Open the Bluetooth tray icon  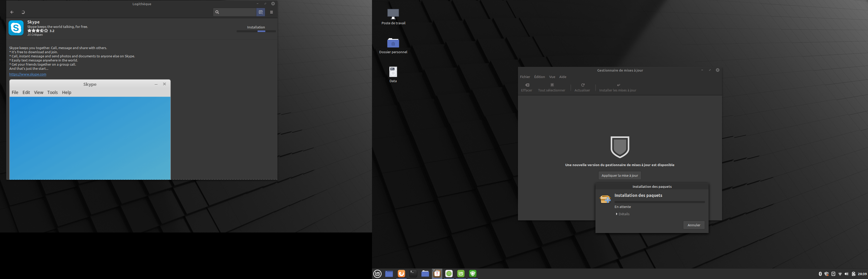pos(820,274)
